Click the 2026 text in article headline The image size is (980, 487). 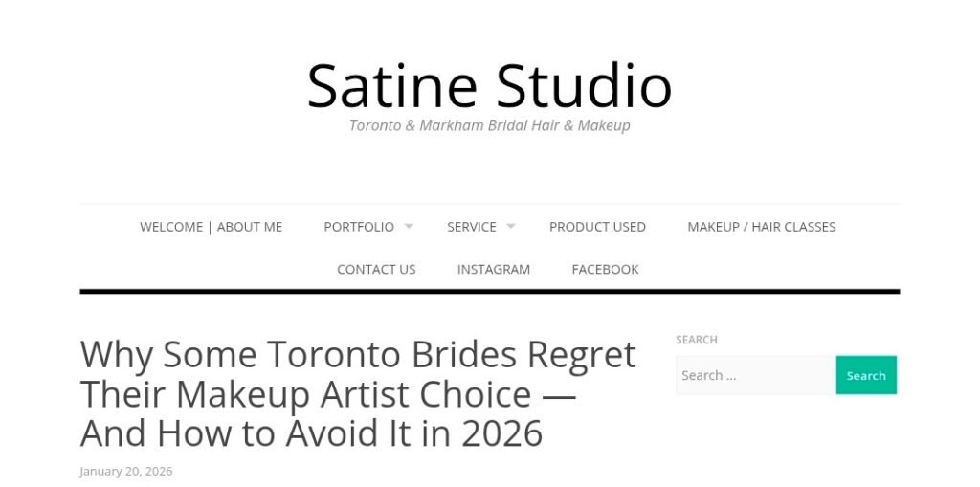click(501, 433)
